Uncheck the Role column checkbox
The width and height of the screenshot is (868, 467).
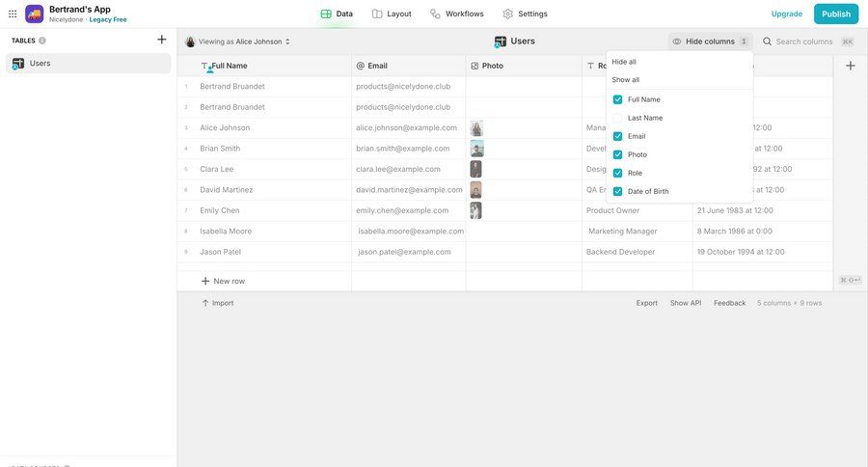point(618,173)
